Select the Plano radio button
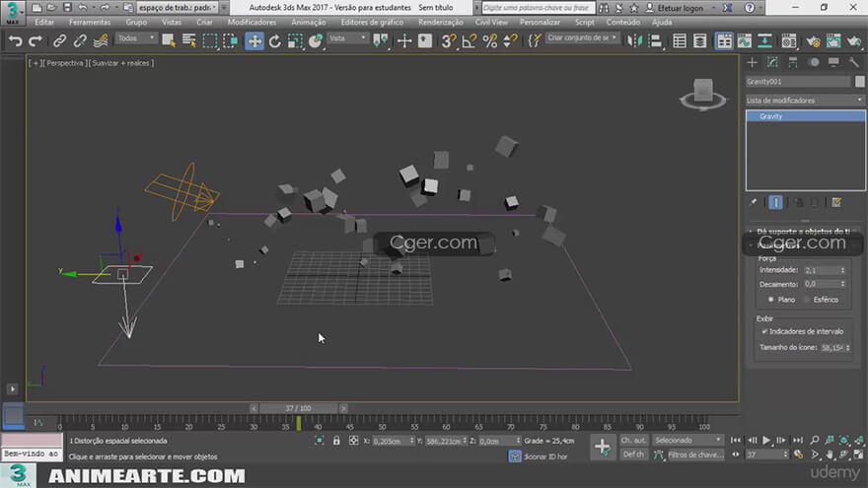 (x=770, y=300)
